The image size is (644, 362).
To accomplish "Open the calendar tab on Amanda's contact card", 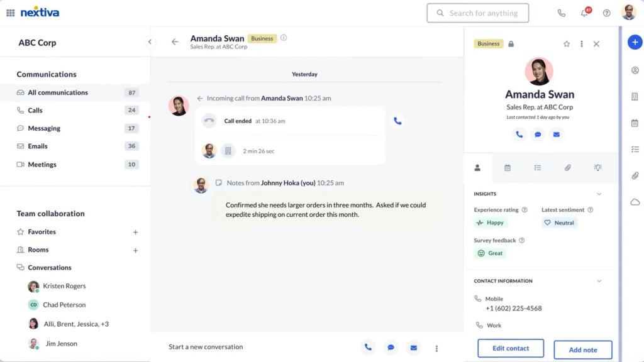I will (x=508, y=167).
